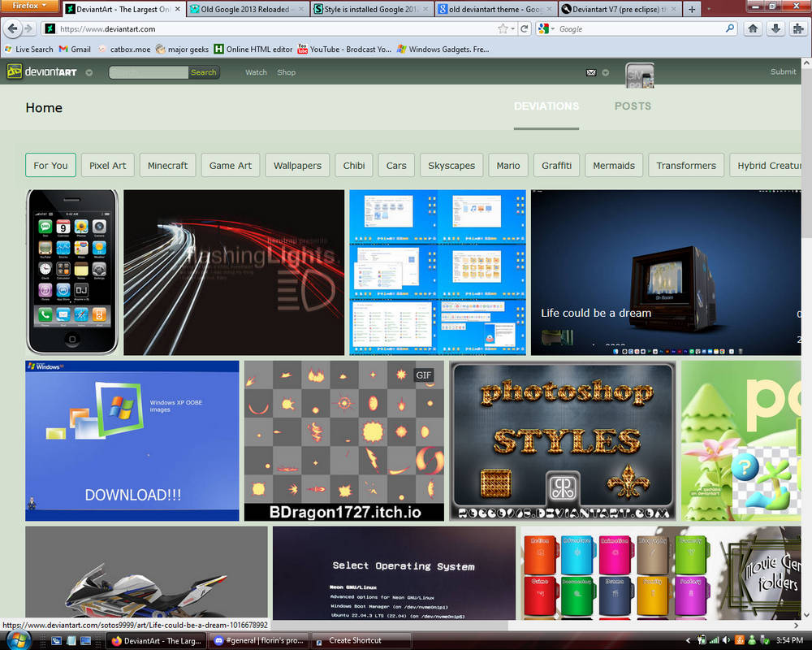Select the Skyscapes topic chip
This screenshot has height=650, width=812.
click(x=451, y=166)
